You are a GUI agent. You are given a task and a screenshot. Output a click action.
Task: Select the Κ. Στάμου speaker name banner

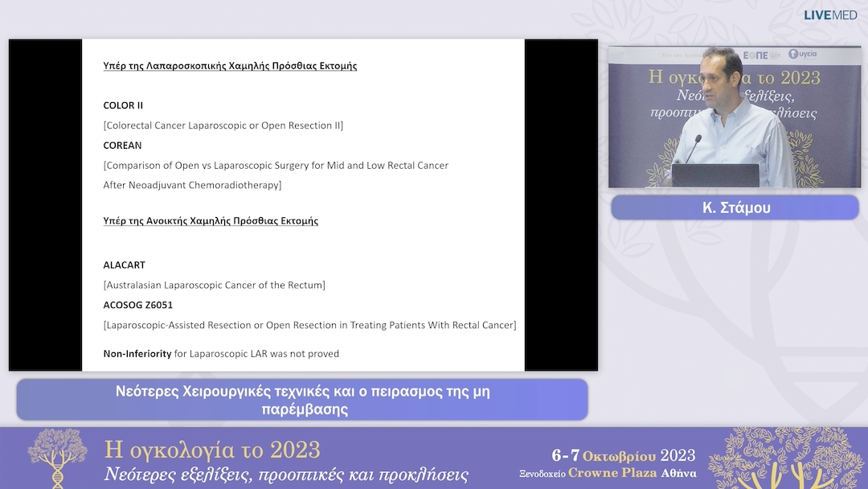click(735, 208)
